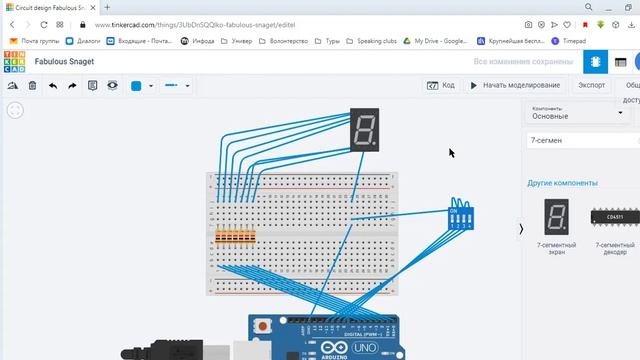Expand wire color dropdown arrow
The image size is (640, 360).
(151, 86)
